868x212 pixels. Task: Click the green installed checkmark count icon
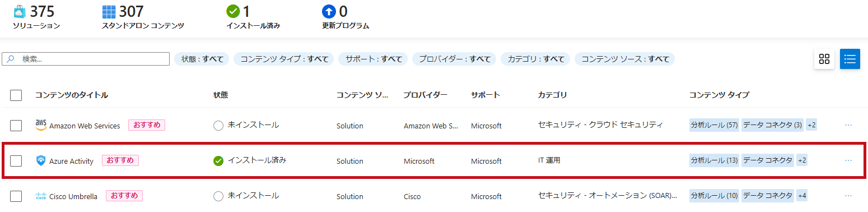tap(233, 11)
